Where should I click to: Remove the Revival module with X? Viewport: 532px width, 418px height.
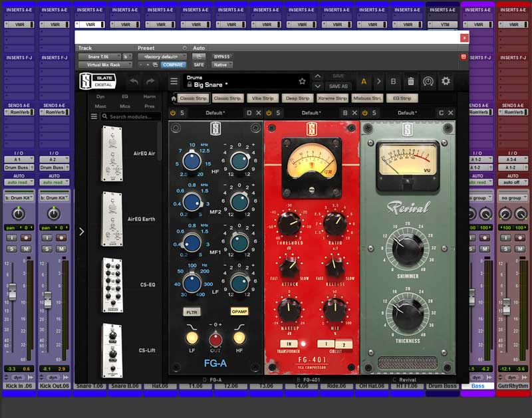451,113
